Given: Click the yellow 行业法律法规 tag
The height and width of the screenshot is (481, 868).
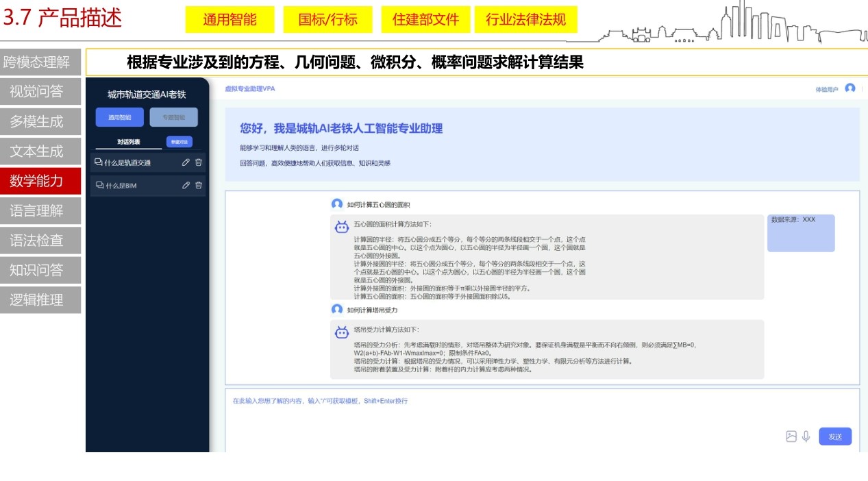Looking at the screenshot, I should click(526, 19).
